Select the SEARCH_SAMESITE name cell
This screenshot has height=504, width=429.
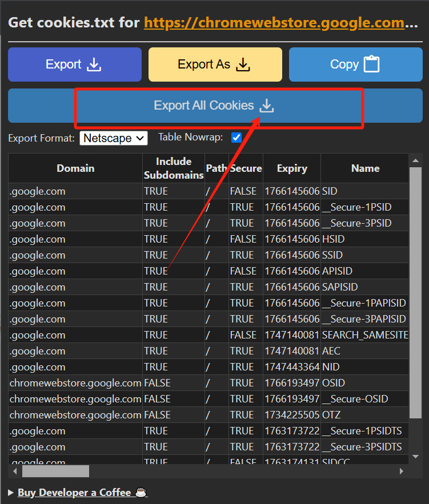coord(365,335)
